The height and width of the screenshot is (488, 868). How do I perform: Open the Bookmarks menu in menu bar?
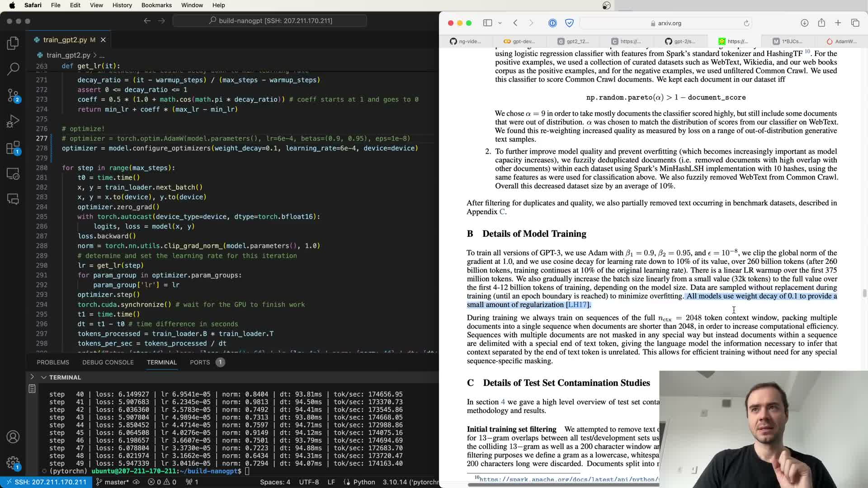click(156, 5)
